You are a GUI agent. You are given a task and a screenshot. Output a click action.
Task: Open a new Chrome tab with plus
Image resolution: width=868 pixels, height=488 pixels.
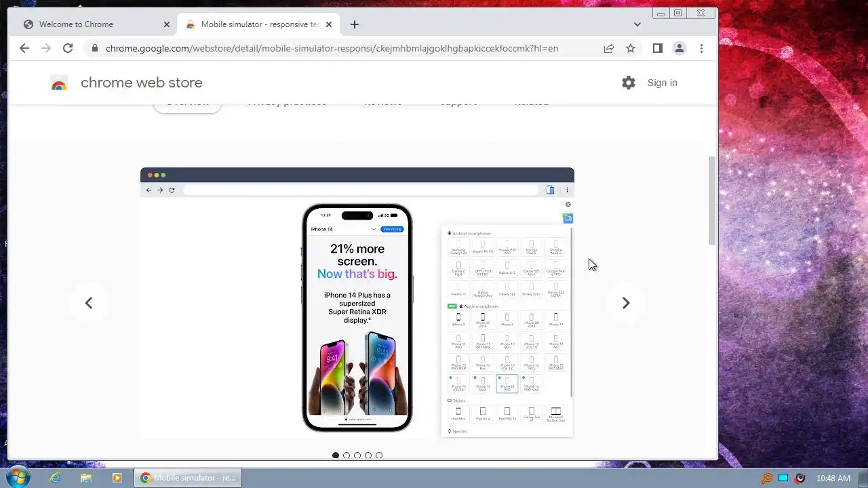(355, 24)
